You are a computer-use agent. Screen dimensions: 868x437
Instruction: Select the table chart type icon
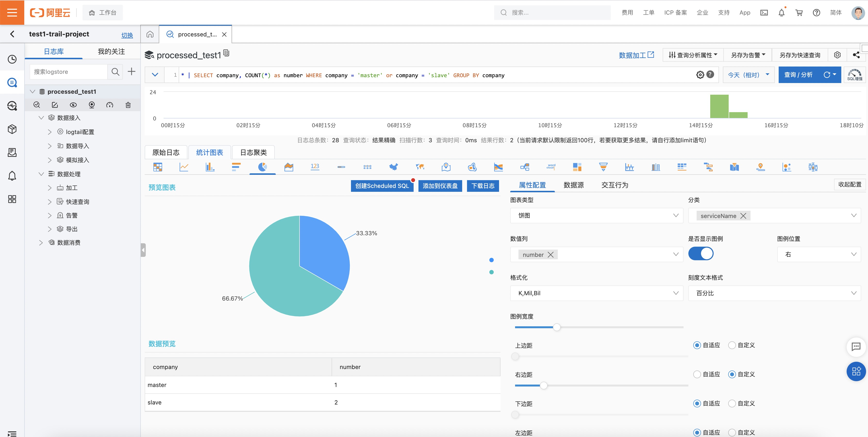pos(158,167)
